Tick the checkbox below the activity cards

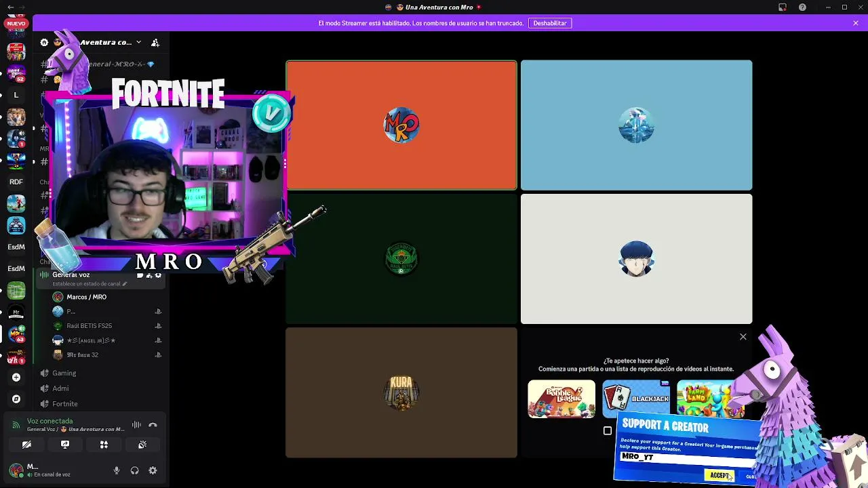click(x=608, y=431)
